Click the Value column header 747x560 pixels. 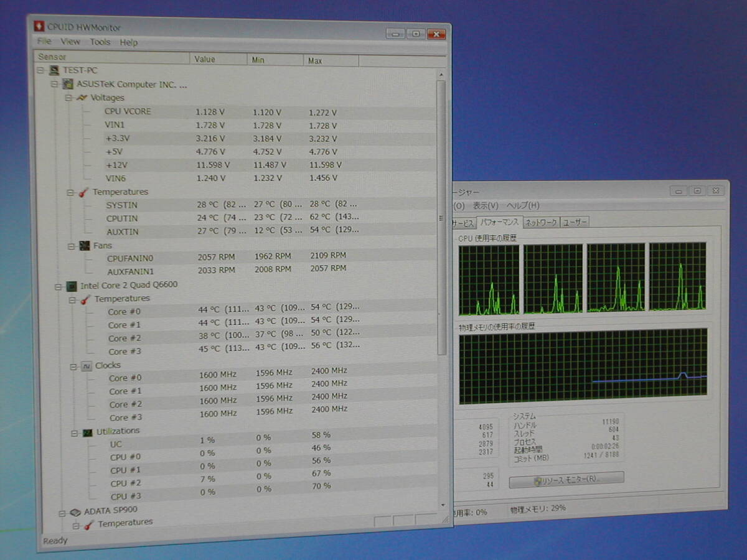[x=218, y=59]
